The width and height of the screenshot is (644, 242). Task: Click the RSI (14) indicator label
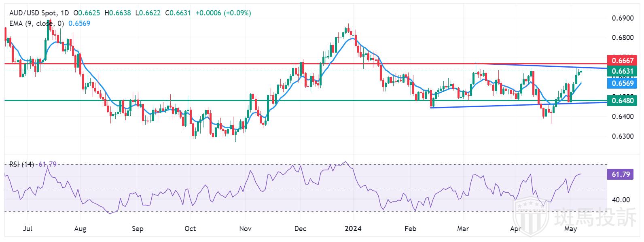(x=22, y=164)
